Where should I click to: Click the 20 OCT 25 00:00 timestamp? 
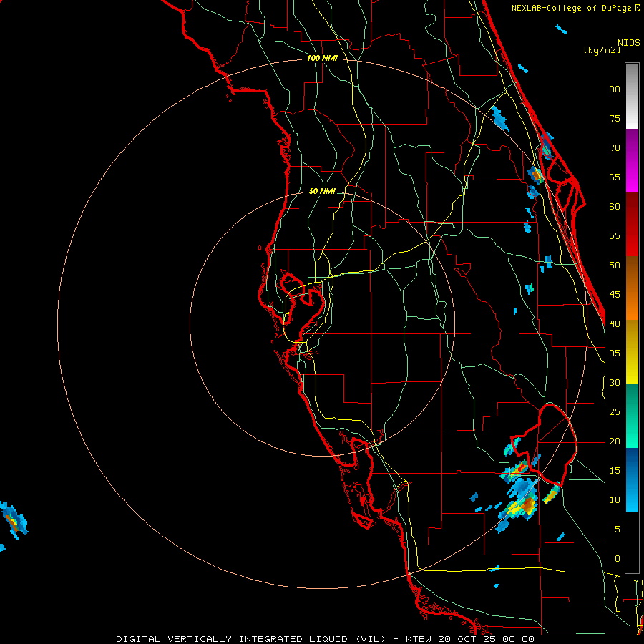(x=487, y=639)
